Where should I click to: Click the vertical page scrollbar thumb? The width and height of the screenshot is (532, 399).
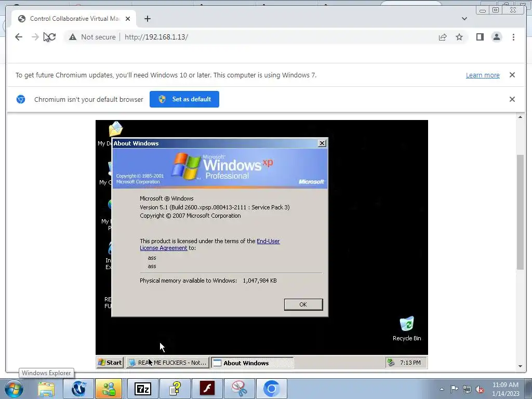click(x=520, y=212)
